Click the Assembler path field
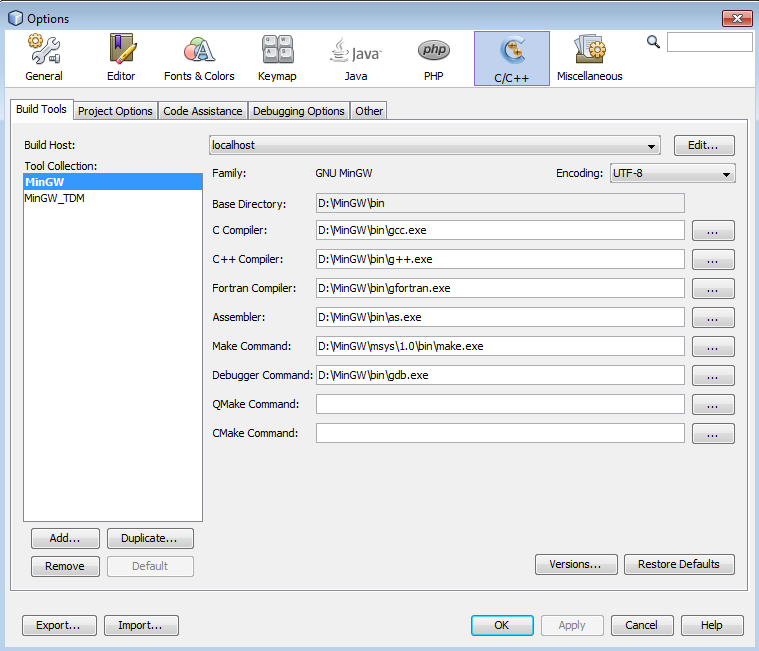Image resolution: width=759 pixels, height=651 pixels. pos(500,317)
